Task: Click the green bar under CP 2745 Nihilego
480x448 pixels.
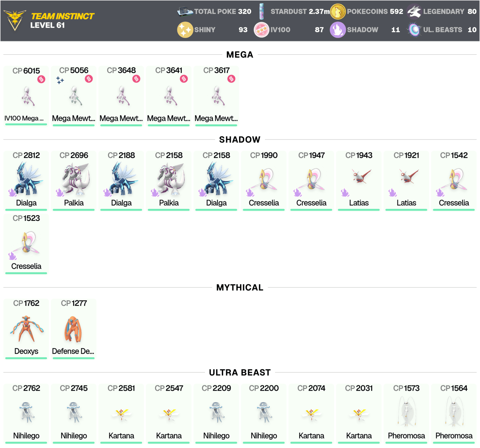Action: click(74, 443)
